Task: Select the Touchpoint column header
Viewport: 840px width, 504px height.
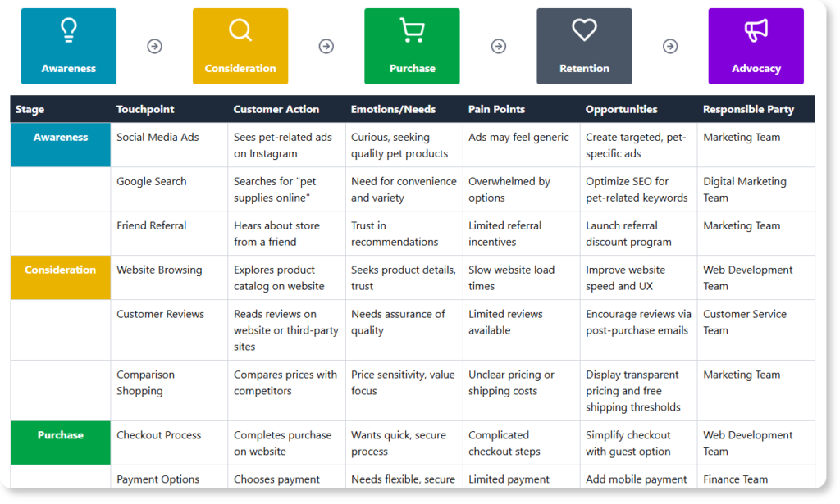Action: (145, 109)
